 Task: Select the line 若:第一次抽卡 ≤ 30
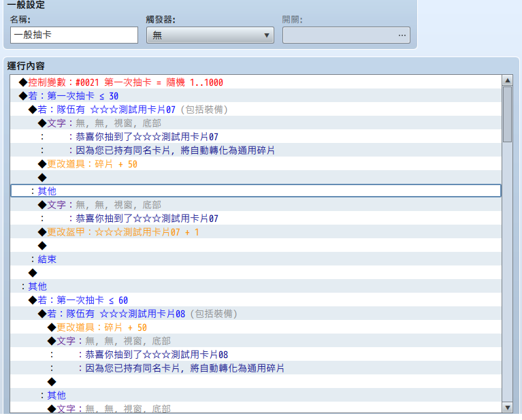tap(256, 96)
